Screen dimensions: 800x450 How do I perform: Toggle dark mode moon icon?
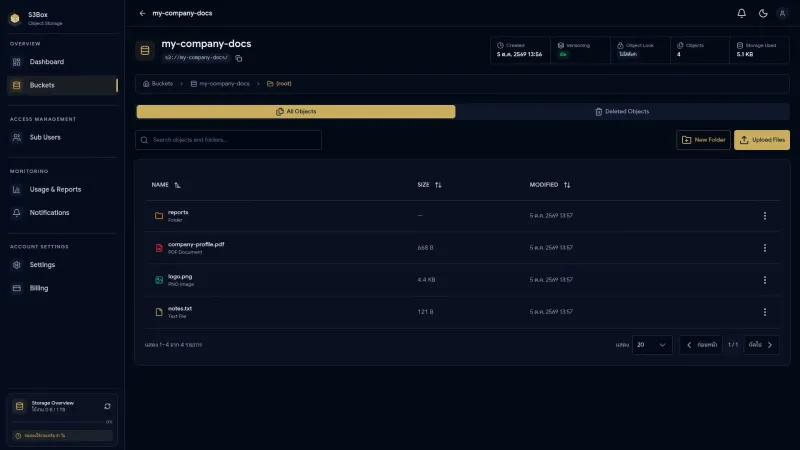click(x=763, y=13)
